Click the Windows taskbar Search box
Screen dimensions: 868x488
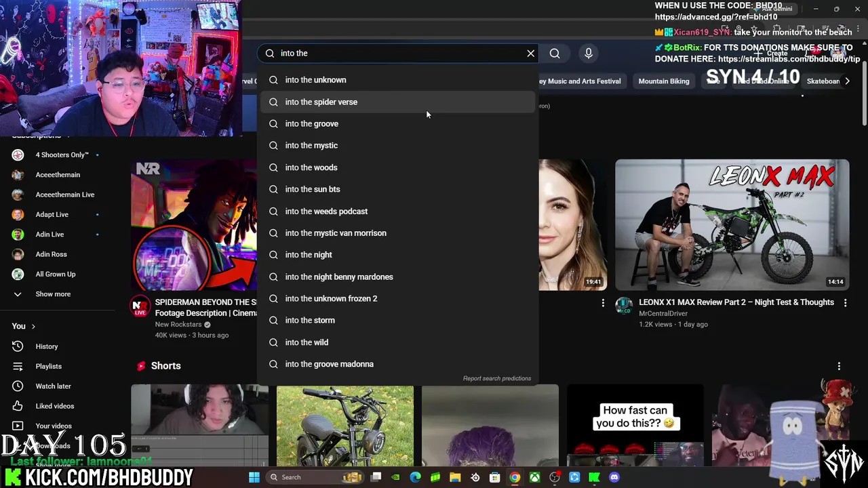coord(315,477)
